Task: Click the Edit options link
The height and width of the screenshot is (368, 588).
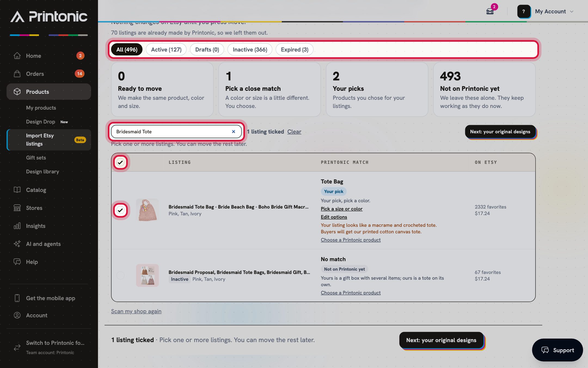Action: click(x=334, y=217)
